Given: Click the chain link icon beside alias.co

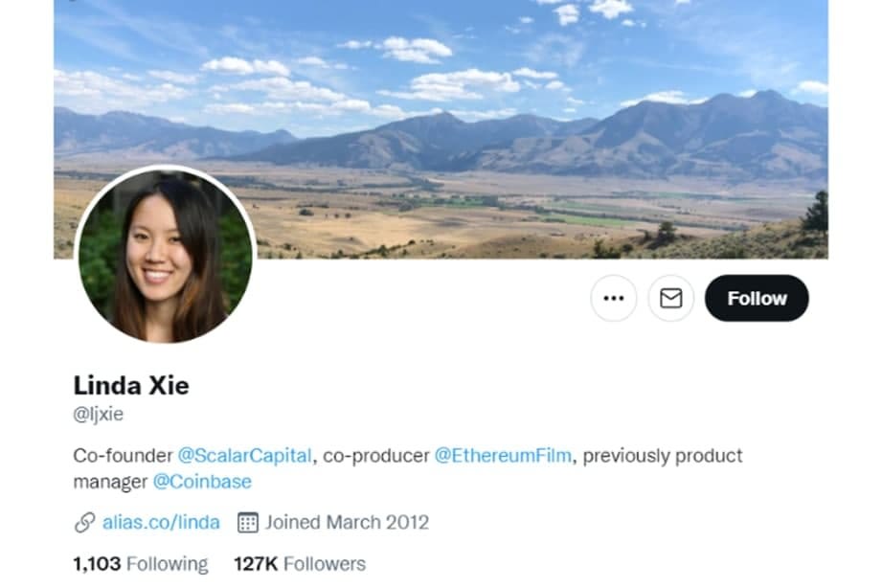Looking at the screenshot, I should point(84,522).
